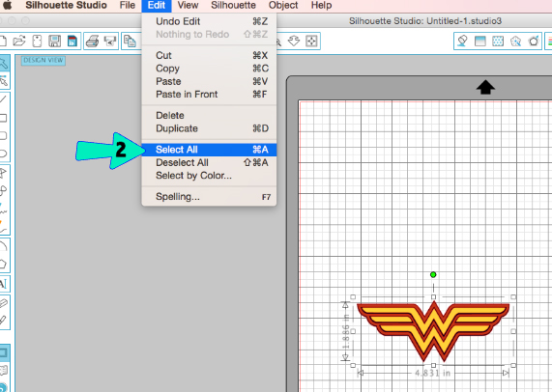Select the Eraser tool
The width and height of the screenshot is (552, 392).
pyautogui.click(x=4, y=303)
